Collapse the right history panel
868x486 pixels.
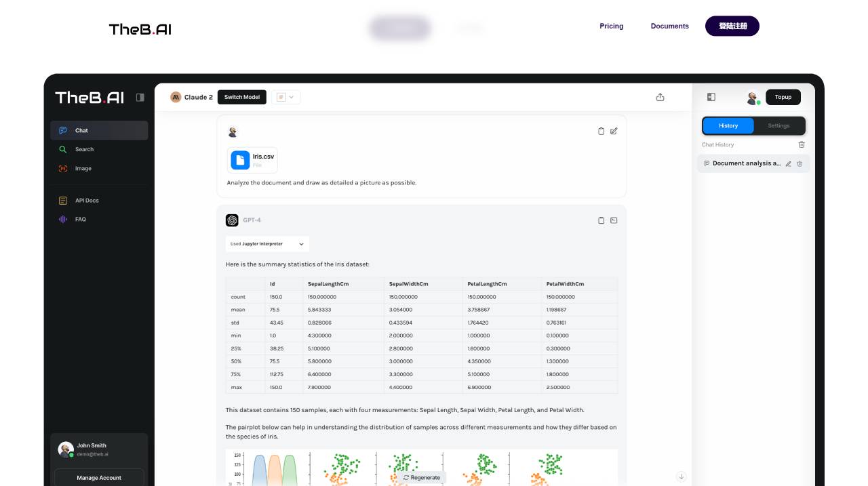click(x=711, y=97)
